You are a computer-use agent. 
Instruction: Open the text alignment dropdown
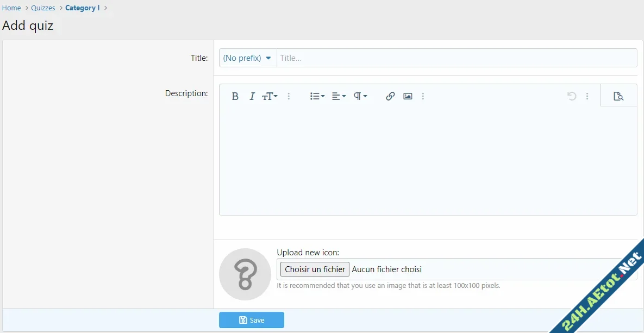(x=338, y=96)
